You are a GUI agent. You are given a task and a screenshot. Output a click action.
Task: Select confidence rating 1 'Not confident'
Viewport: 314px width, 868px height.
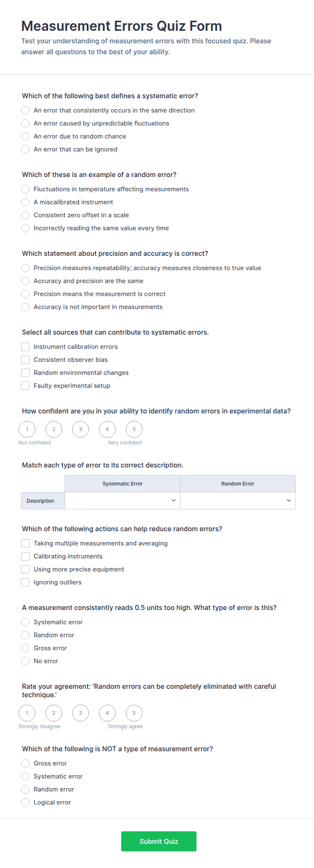coord(27,429)
